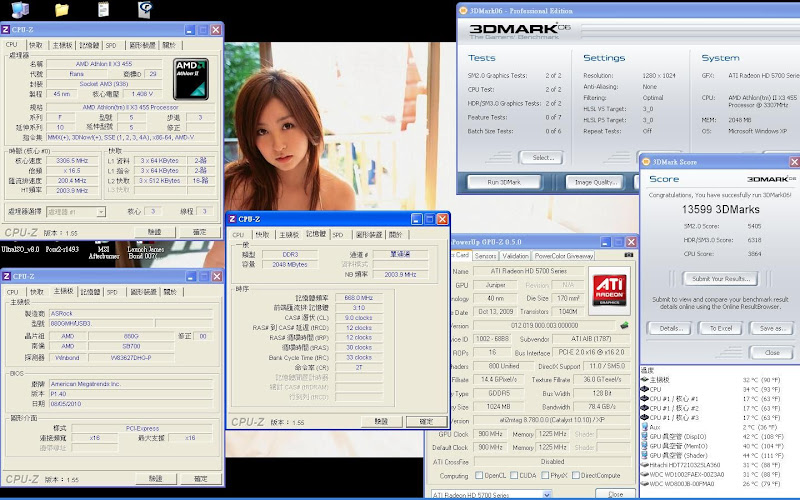Click the Details... button in 3DMark Score

pyautogui.click(x=671, y=328)
